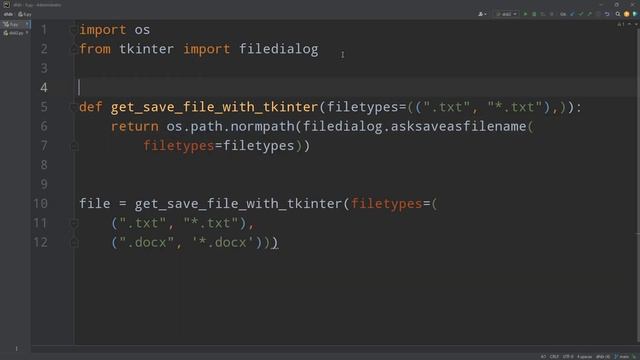Select the first editor file tab
Screen dimensions: 640x360
tap(15, 24)
